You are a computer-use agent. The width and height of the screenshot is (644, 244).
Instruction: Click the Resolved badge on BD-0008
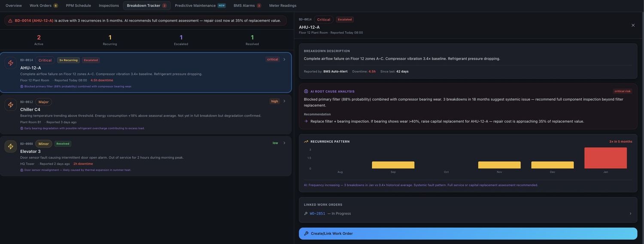(x=63, y=144)
